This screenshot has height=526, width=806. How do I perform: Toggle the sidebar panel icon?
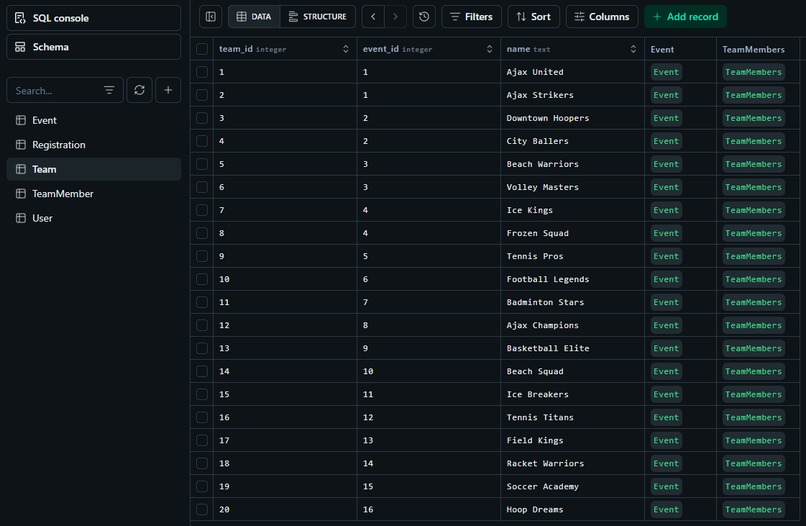click(x=211, y=16)
